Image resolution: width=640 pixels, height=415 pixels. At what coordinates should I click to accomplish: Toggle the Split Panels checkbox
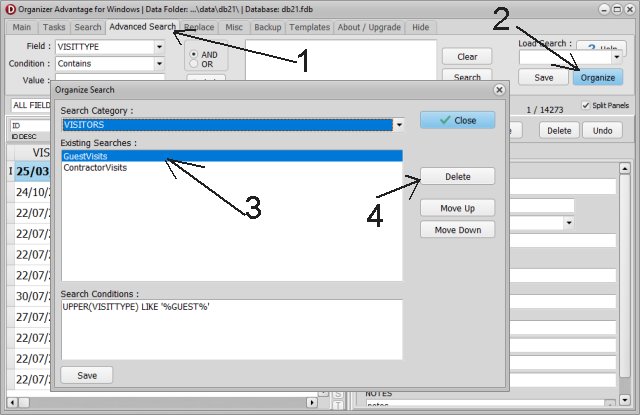(585, 105)
